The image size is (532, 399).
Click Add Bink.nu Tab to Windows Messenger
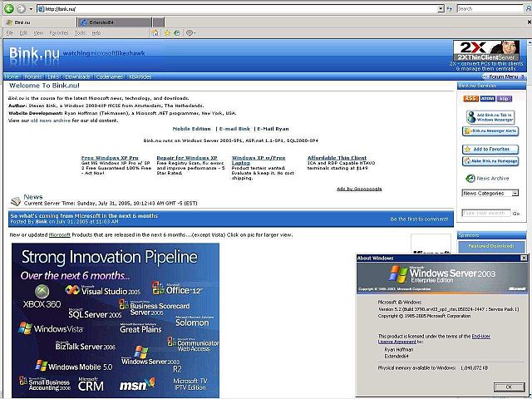490,116
